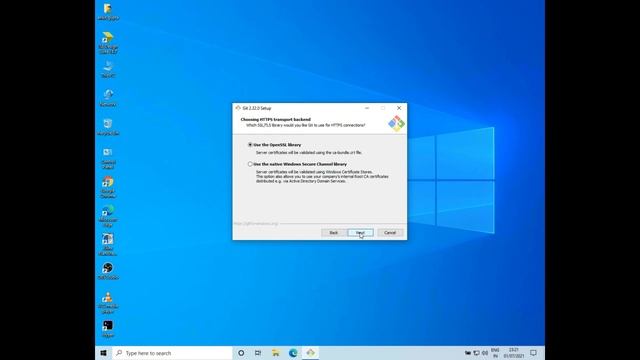This screenshot has height=360, width=640.
Task: Open the Control Panel desktop icon
Action: click(108, 158)
